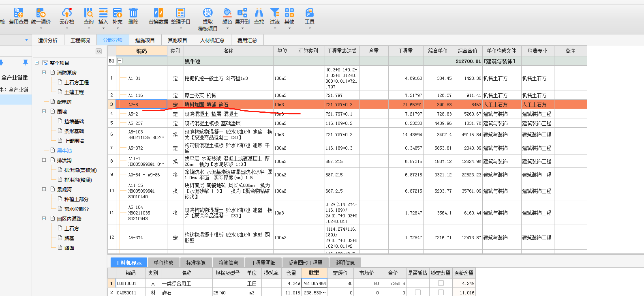This screenshot has width=644, height=296.
Task: Toggle 锁定数量 checkbox for 碎石 row
Action: click(441, 292)
